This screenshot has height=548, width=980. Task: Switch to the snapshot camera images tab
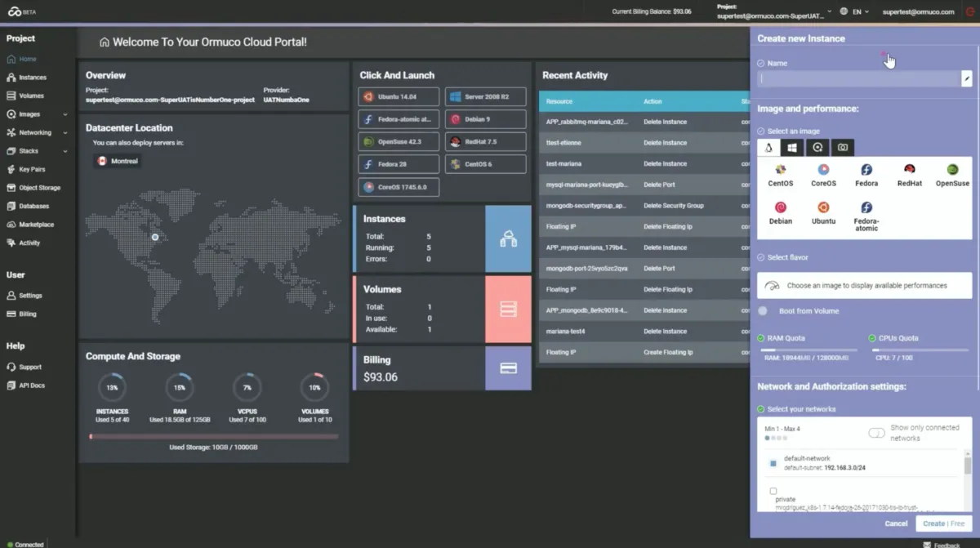pyautogui.click(x=842, y=148)
